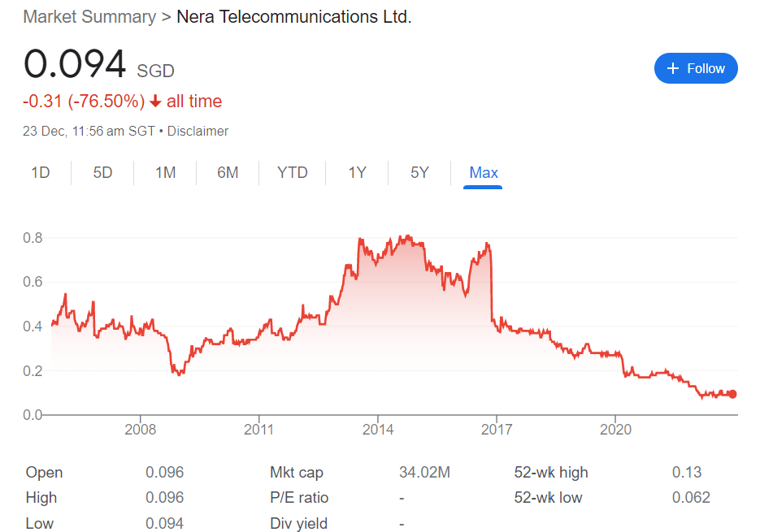773x532 pixels.
Task: Click the 52-wk high label
Action: pos(551,473)
